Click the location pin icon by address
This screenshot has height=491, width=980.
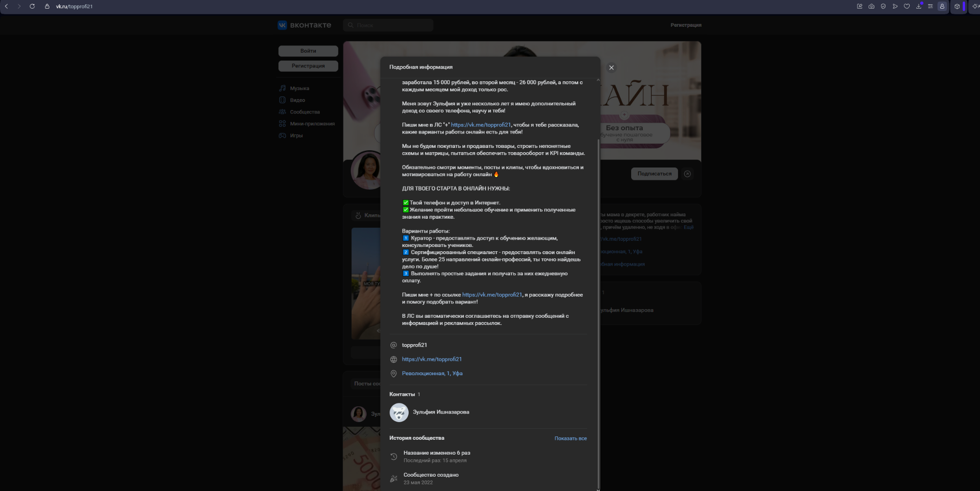tap(394, 374)
